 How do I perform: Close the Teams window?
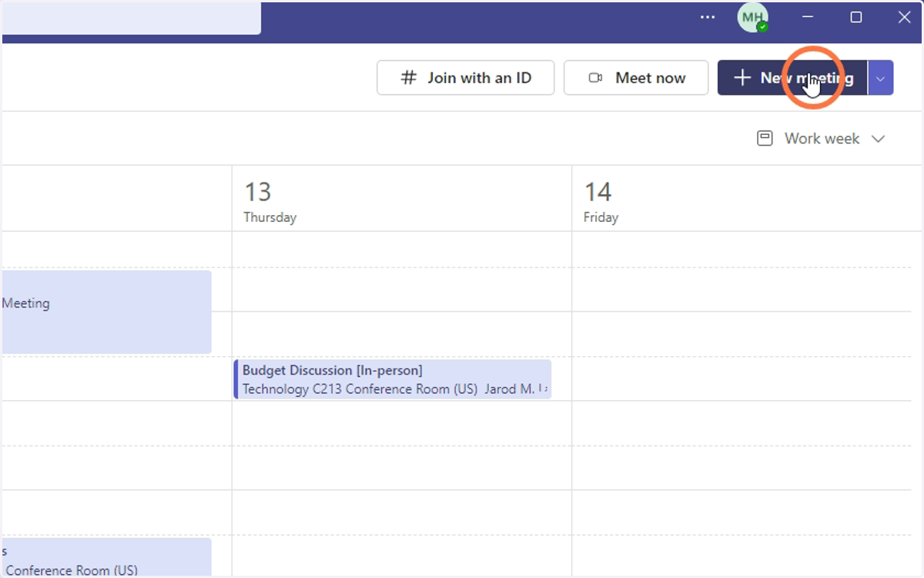point(904,17)
